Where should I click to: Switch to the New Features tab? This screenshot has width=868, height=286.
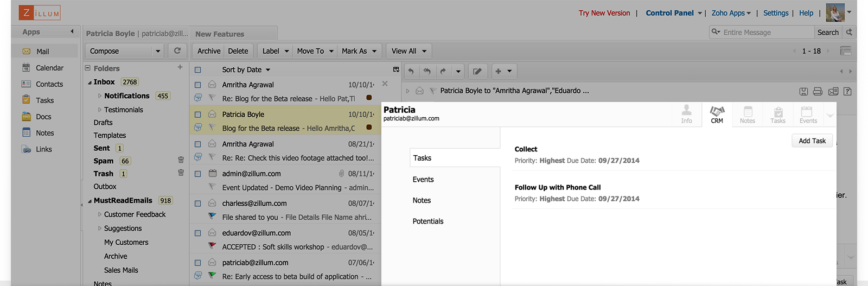(220, 34)
